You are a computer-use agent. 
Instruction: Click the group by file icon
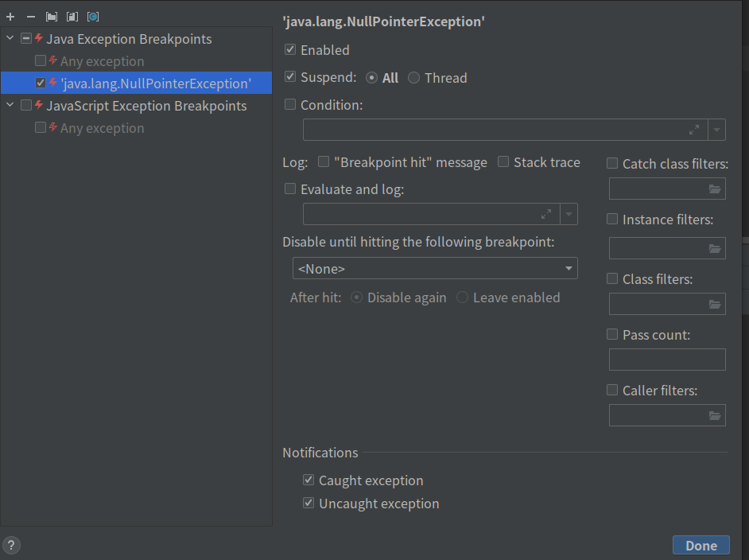click(72, 17)
